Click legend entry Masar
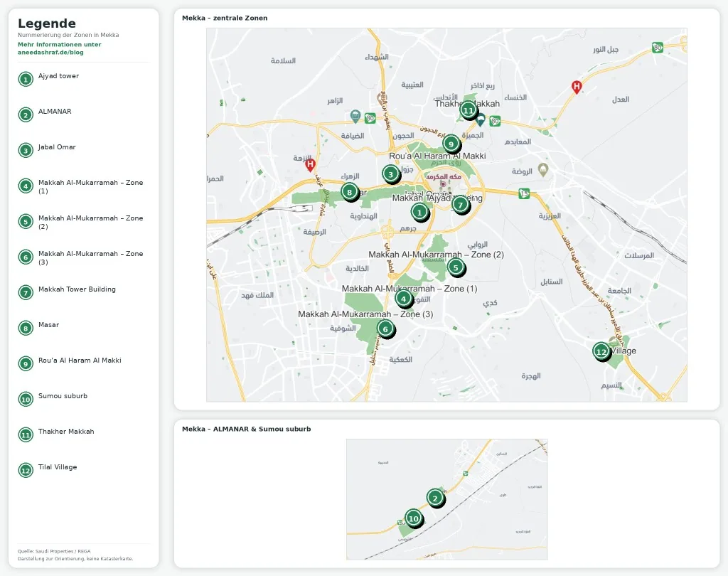This screenshot has height=576, width=728. pyautogui.click(x=49, y=325)
